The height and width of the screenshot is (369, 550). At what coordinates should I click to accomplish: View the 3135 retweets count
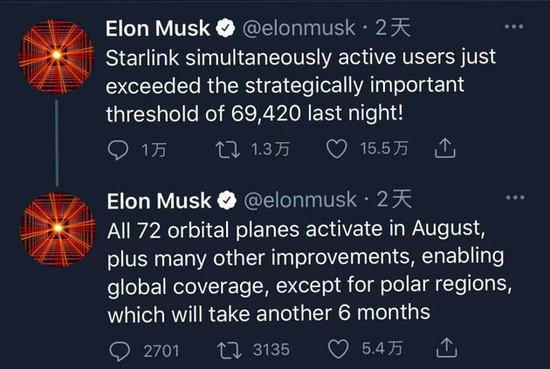(271, 350)
